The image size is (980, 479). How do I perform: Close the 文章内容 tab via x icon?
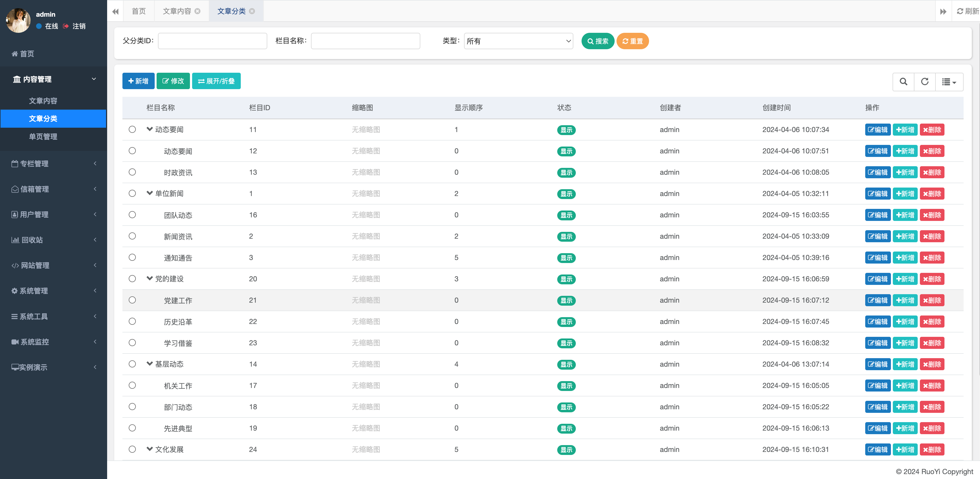(x=197, y=11)
